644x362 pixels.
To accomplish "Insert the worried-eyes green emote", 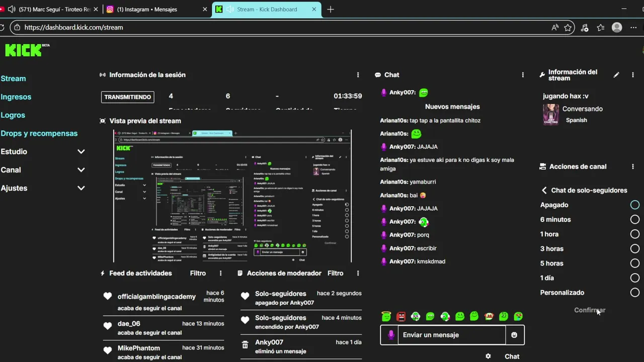I will tap(504, 316).
